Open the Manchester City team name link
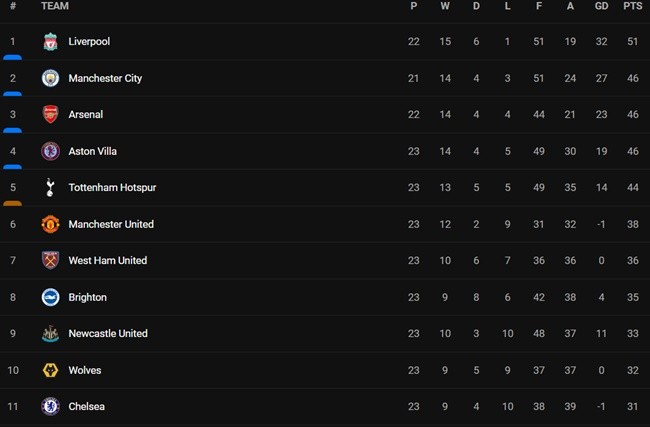 [105, 78]
